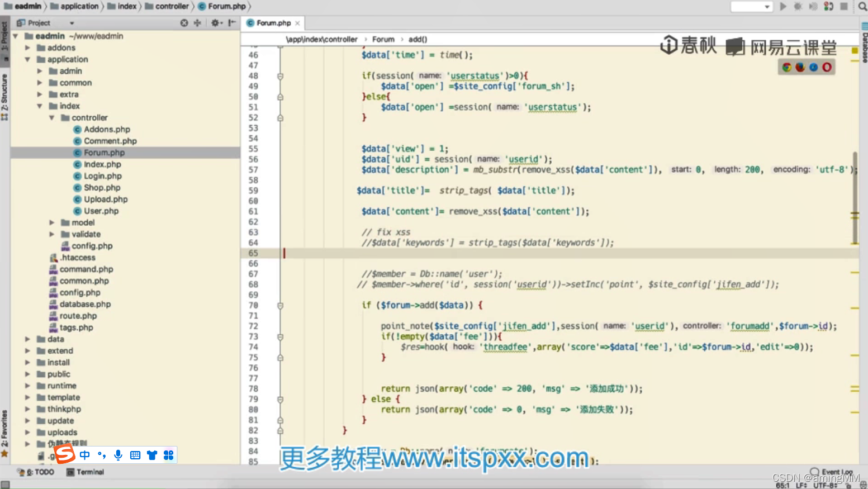Open the file in Safari browser icon
This screenshot has height=489, width=868.
pyautogui.click(x=814, y=68)
